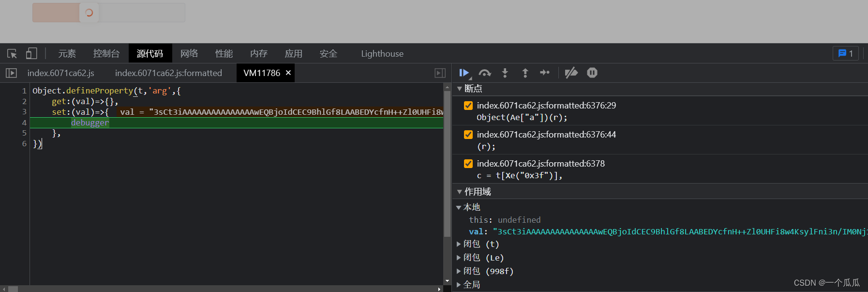
Task: Resume script execution
Action: (464, 73)
